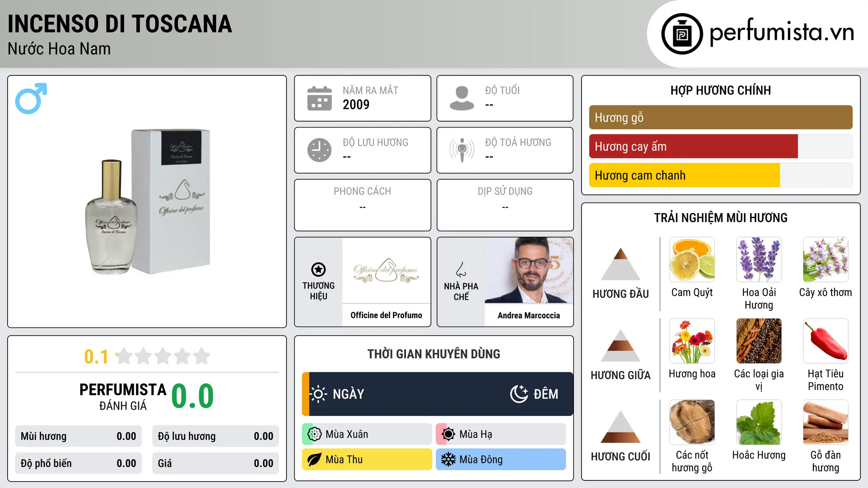Click the calendar icon beside Năm Ra Mắt
The image size is (868, 488).
click(320, 98)
